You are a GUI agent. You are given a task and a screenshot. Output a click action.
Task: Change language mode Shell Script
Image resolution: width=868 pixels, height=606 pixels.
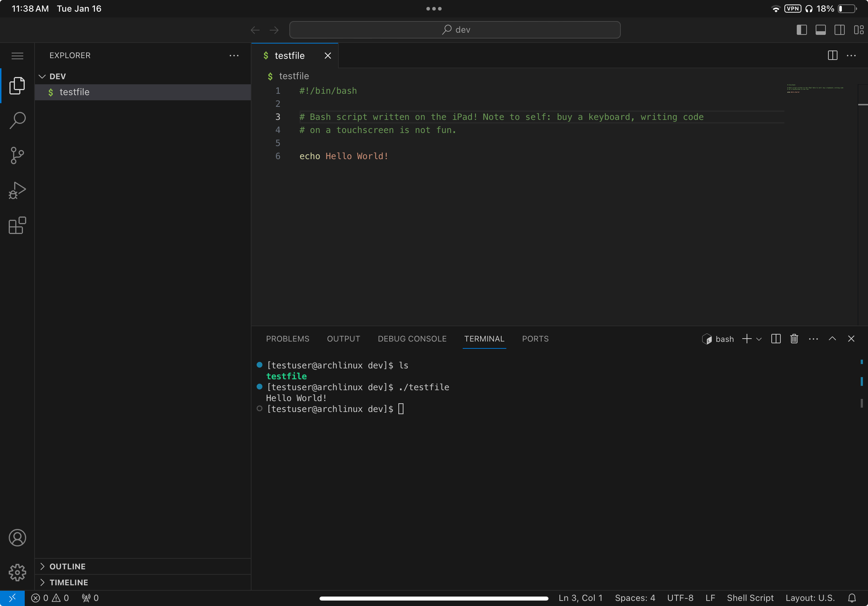pyautogui.click(x=750, y=598)
